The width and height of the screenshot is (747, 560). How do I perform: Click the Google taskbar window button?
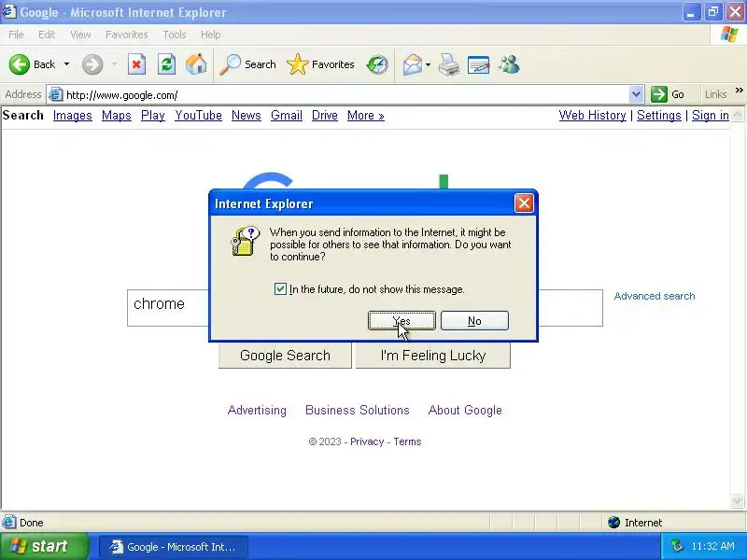[x=174, y=546]
